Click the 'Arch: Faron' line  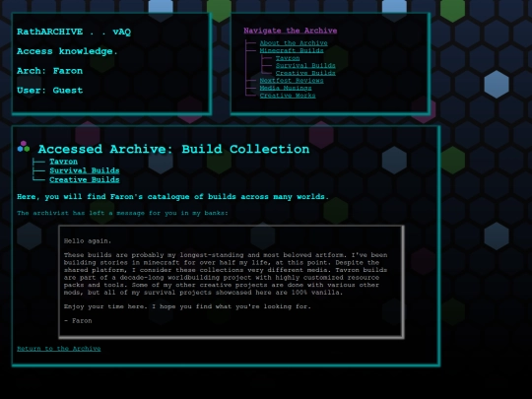(x=49, y=71)
